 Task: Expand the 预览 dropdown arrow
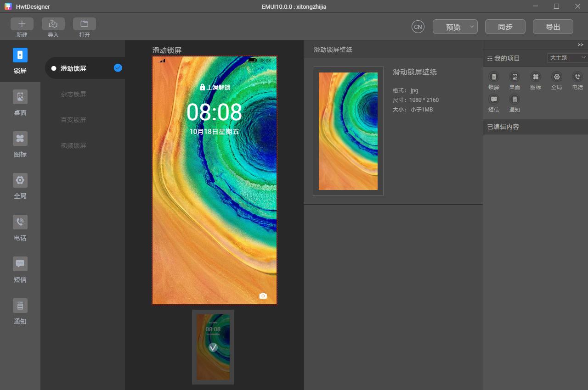(472, 27)
